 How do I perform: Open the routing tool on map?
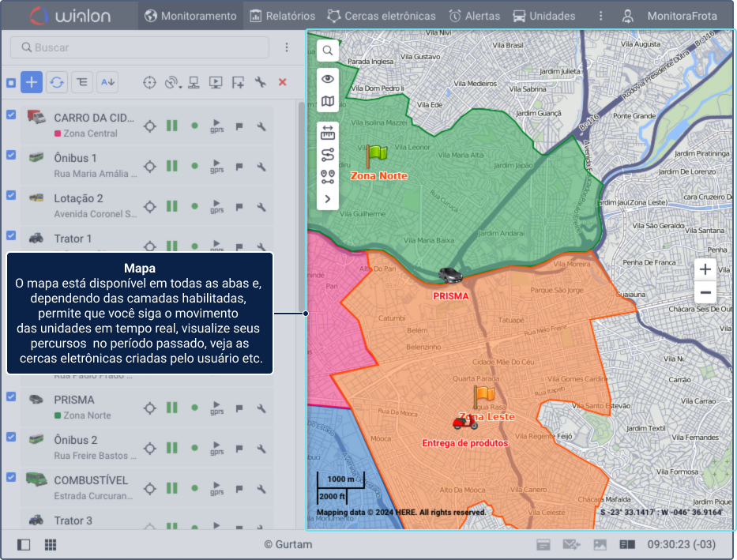point(328,155)
